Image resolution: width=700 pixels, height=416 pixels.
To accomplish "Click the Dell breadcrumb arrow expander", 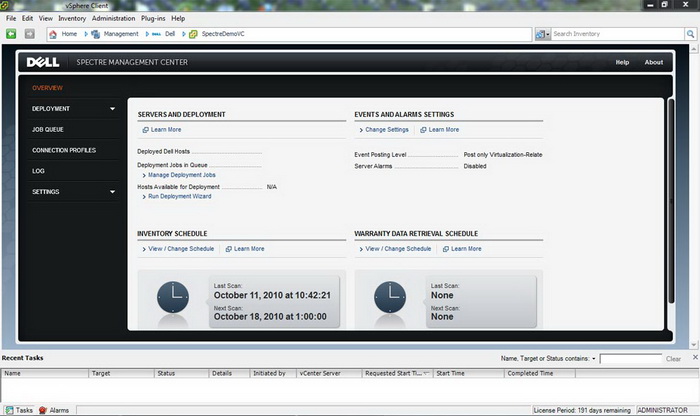I will click(183, 34).
